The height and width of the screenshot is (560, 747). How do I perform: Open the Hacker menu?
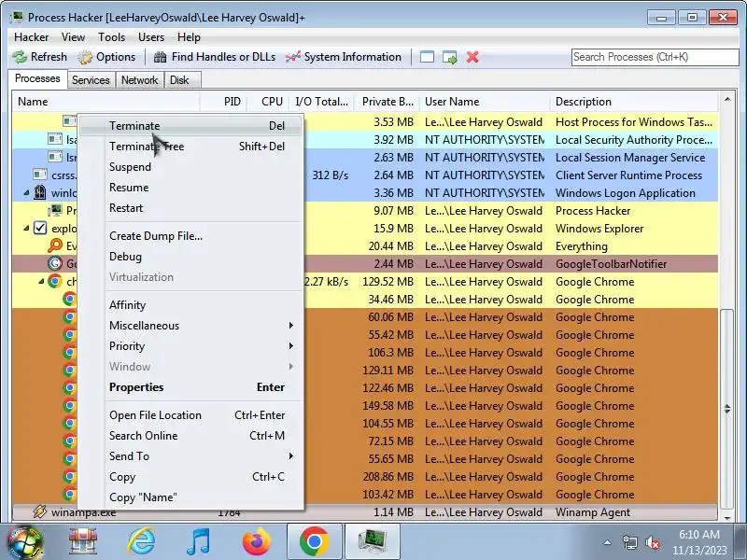point(32,37)
